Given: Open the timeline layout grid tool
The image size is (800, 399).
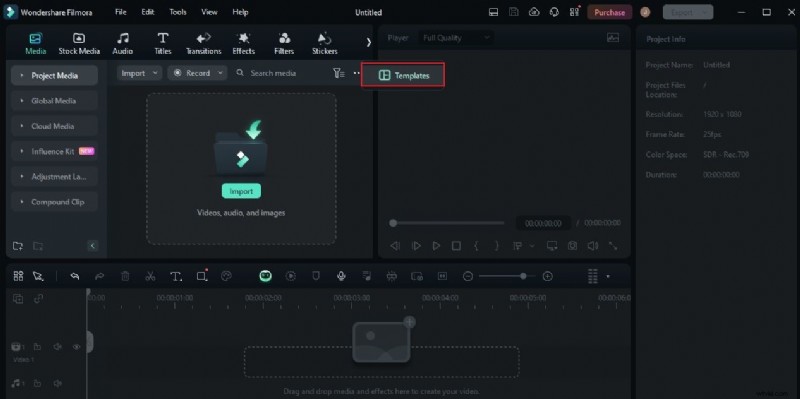Looking at the screenshot, I should (18, 276).
